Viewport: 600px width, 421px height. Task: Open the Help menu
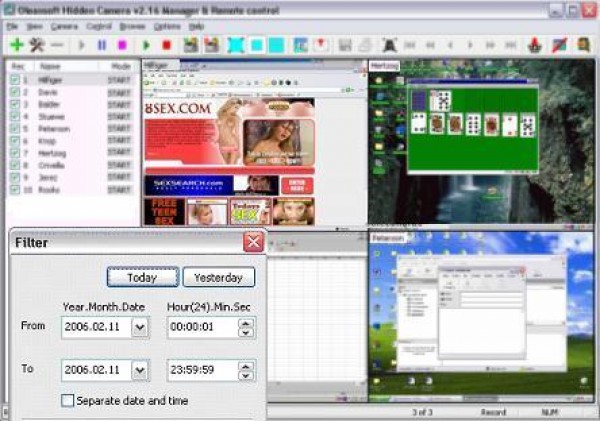pos(196,26)
